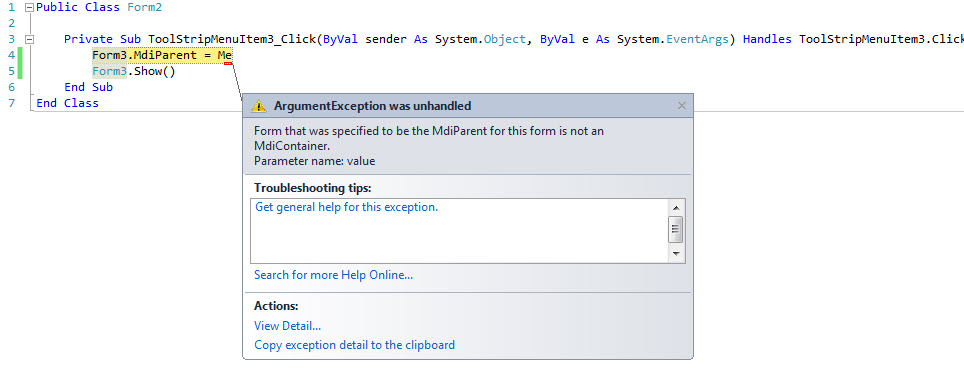Screen dimensions: 964x373
Task: Open Get general help for this exception
Action: (x=347, y=207)
